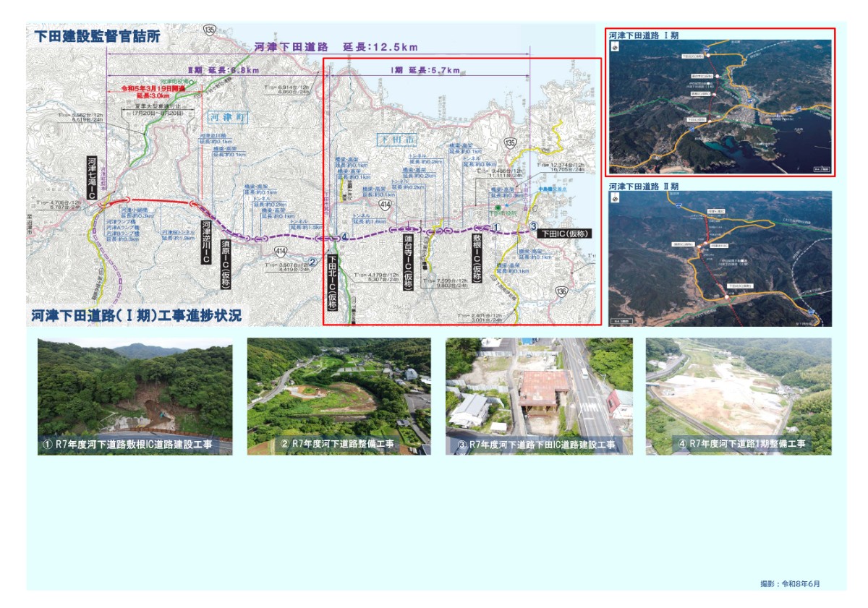Image resolution: width=868 pixels, height=608 pixels.
Task: Click 夏季大型車通行止 notice text
Action: [158, 106]
